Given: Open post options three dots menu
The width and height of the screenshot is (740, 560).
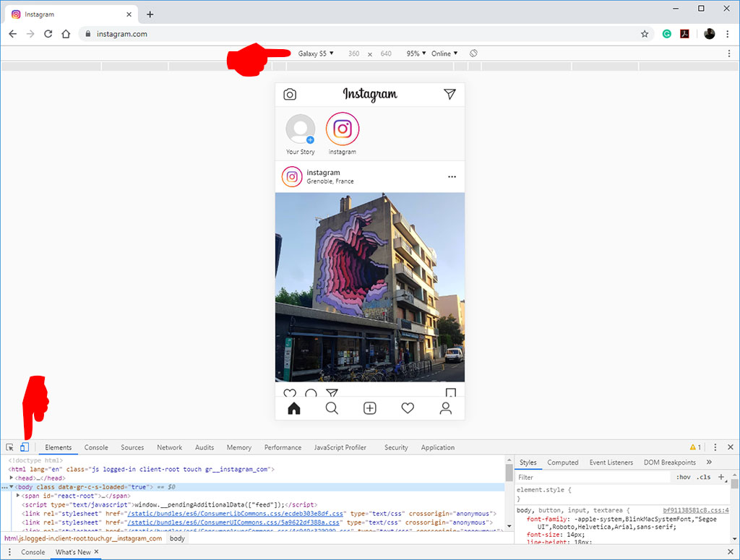Looking at the screenshot, I should click(452, 176).
